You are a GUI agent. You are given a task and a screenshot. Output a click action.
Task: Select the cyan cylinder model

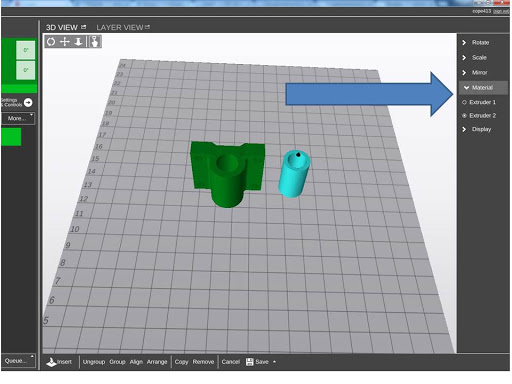[x=294, y=174]
